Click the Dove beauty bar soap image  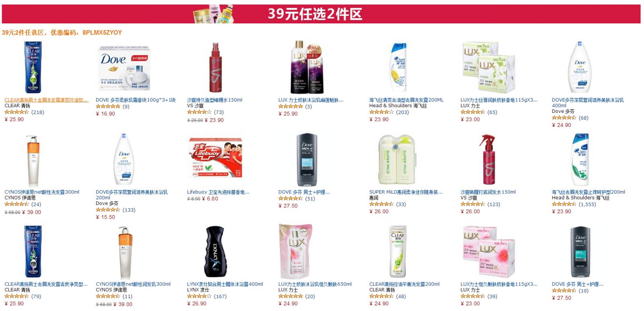[124, 67]
